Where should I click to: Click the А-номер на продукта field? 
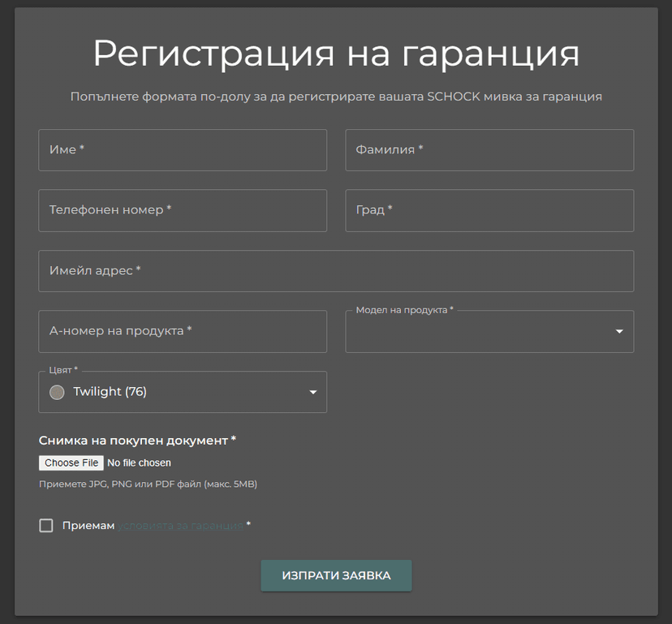pos(183,331)
